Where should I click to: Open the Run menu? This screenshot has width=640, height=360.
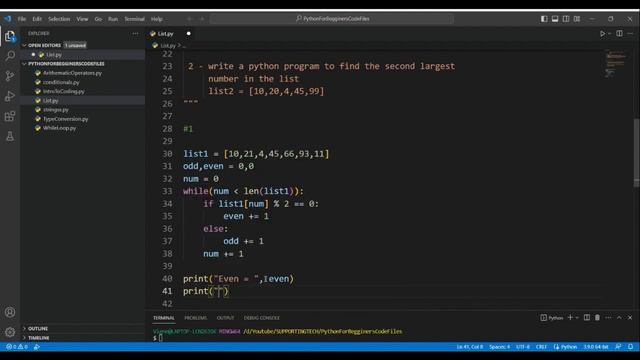click(113, 19)
